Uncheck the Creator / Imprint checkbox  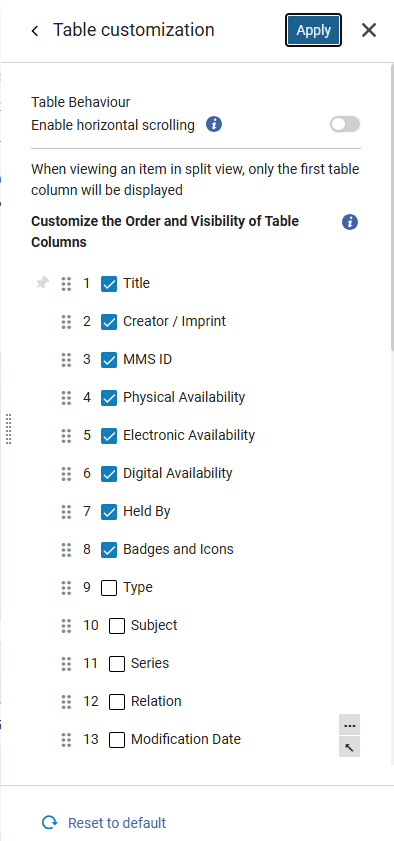tap(109, 322)
